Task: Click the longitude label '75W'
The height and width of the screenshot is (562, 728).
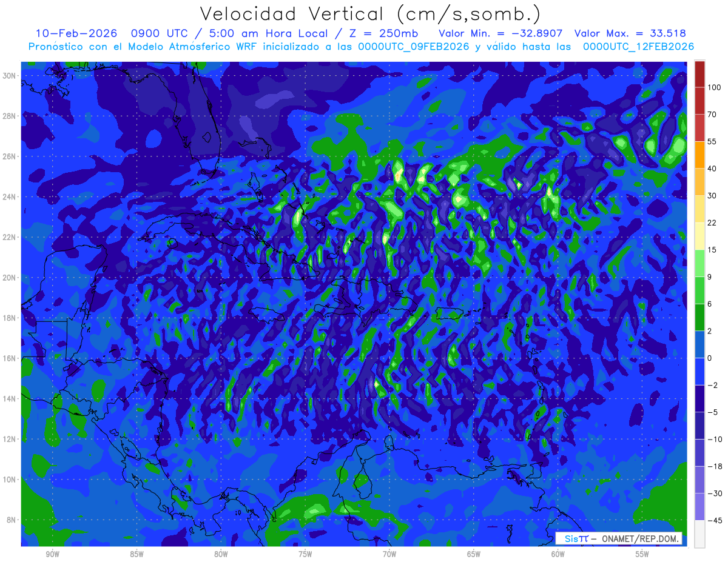Action: click(x=305, y=555)
